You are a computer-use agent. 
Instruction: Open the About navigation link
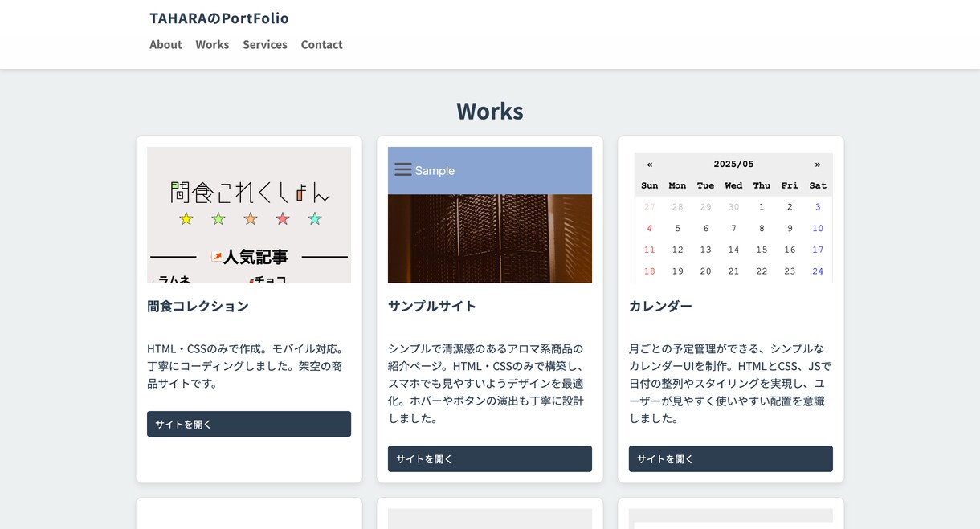[165, 44]
